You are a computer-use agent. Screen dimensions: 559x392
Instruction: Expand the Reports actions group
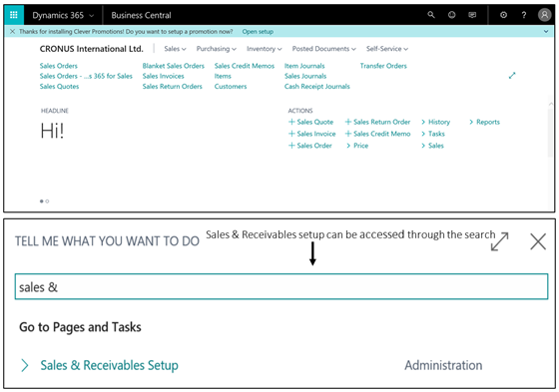(484, 122)
